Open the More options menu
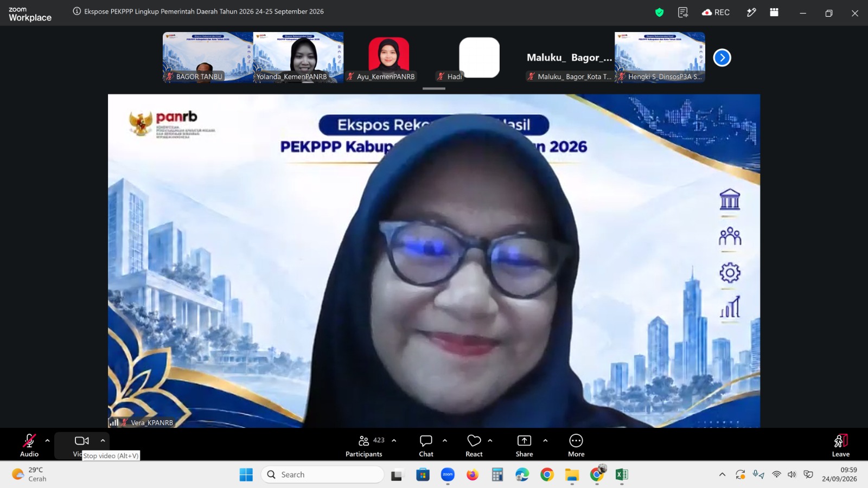This screenshot has width=868, height=488. pos(576,446)
